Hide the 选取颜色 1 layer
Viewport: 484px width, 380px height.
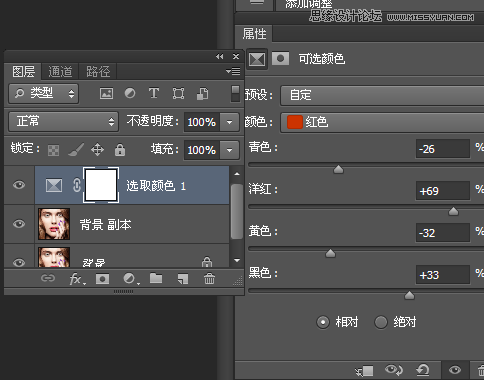pyautogui.click(x=19, y=185)
